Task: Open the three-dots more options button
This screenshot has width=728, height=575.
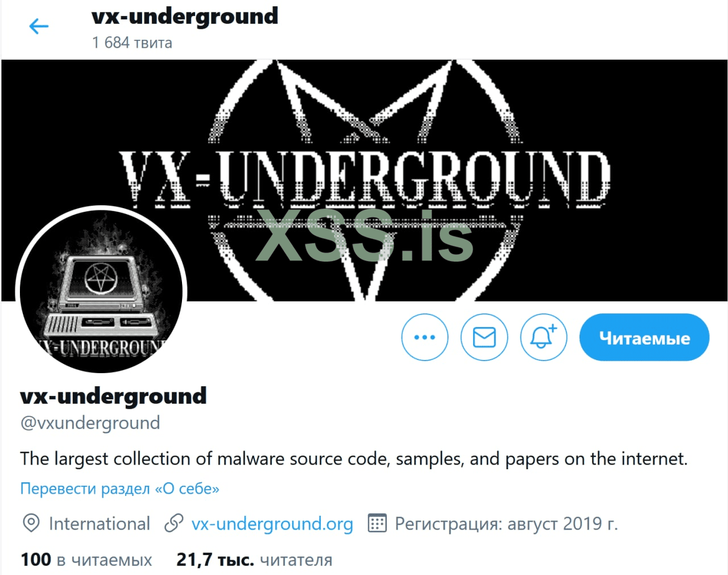Action: (x=425, y=337)
